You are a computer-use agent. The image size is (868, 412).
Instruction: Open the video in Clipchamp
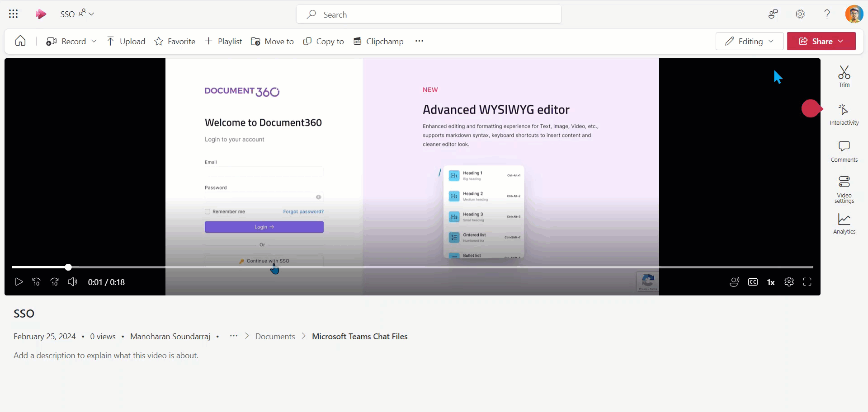click(x=378, y=42)
